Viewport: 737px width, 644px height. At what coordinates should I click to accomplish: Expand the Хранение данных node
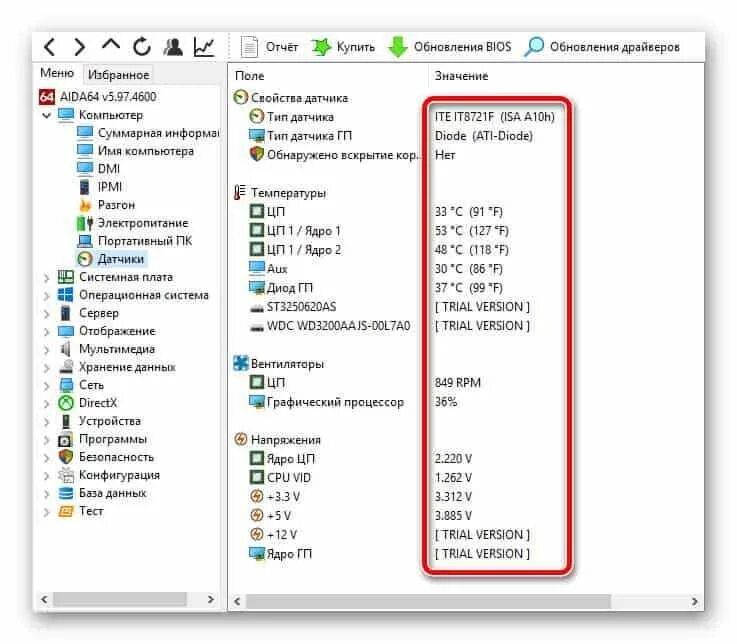coord(46,368)
